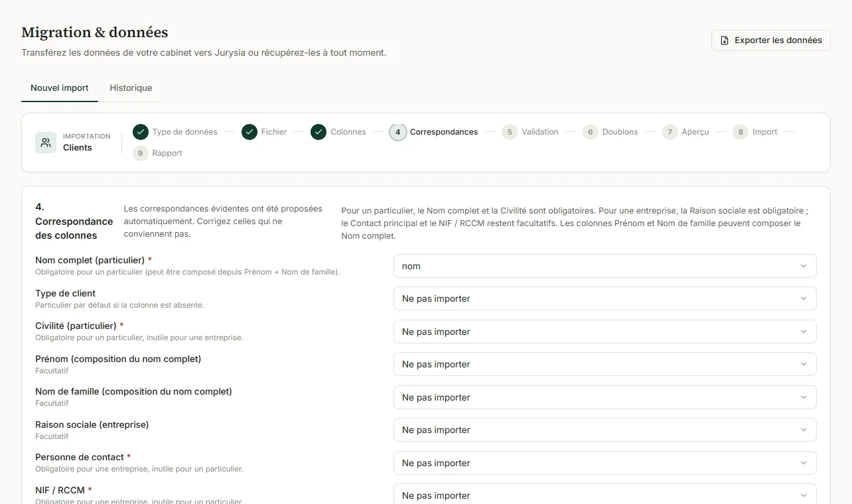
Task: Click the step 9 Rapport circle
Action: [140, 153]
